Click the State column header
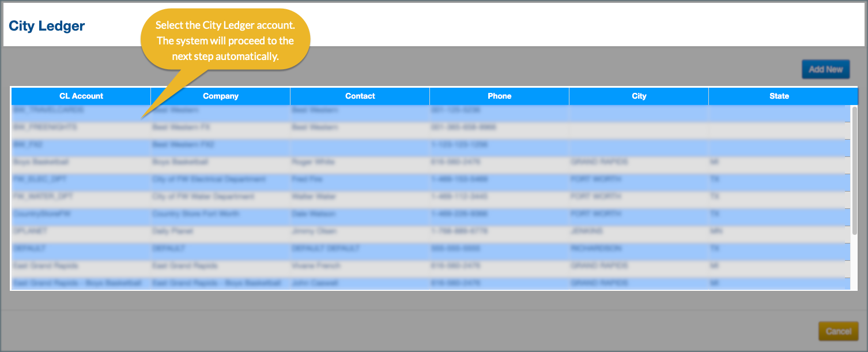 [779, 96]
